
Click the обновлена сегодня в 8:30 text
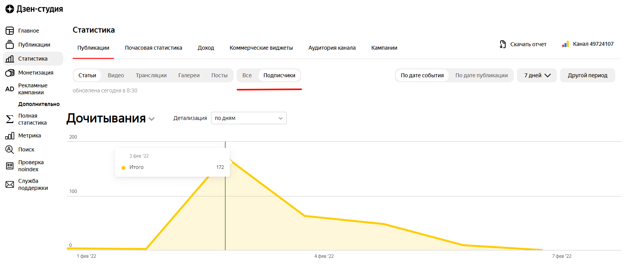pyautogui.click(x=105, y=90)
